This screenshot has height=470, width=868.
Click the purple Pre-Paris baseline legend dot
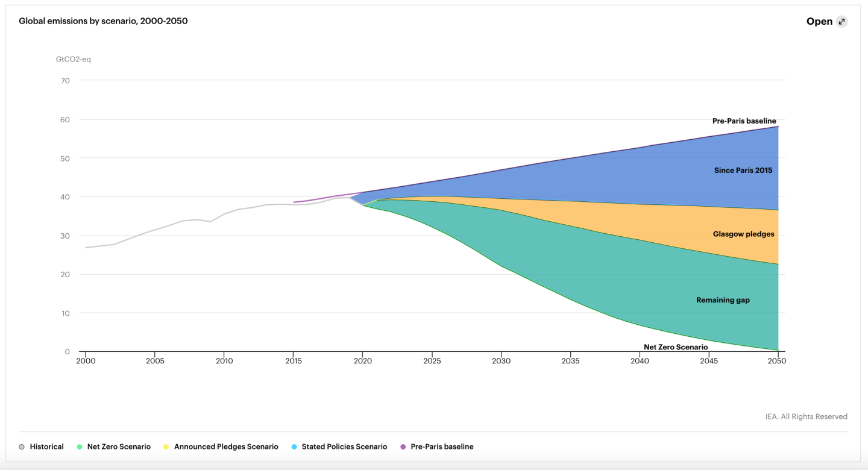point(403,447)
